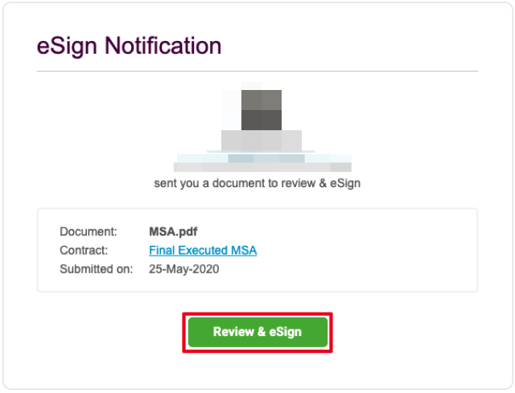Viewport: 515px width, 393px height.
Task: Click the 'Submitted on:' field label
Action: [96, 269]
